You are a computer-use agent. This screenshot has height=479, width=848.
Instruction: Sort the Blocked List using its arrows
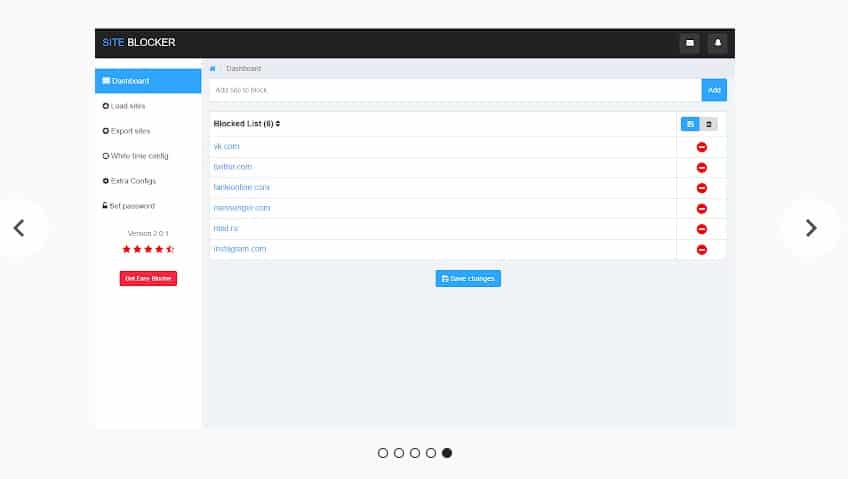pyautogui.click(x=277, y=124)
